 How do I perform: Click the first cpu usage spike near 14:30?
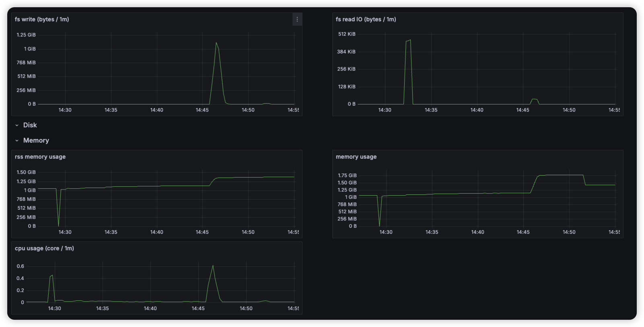(51, 276)
